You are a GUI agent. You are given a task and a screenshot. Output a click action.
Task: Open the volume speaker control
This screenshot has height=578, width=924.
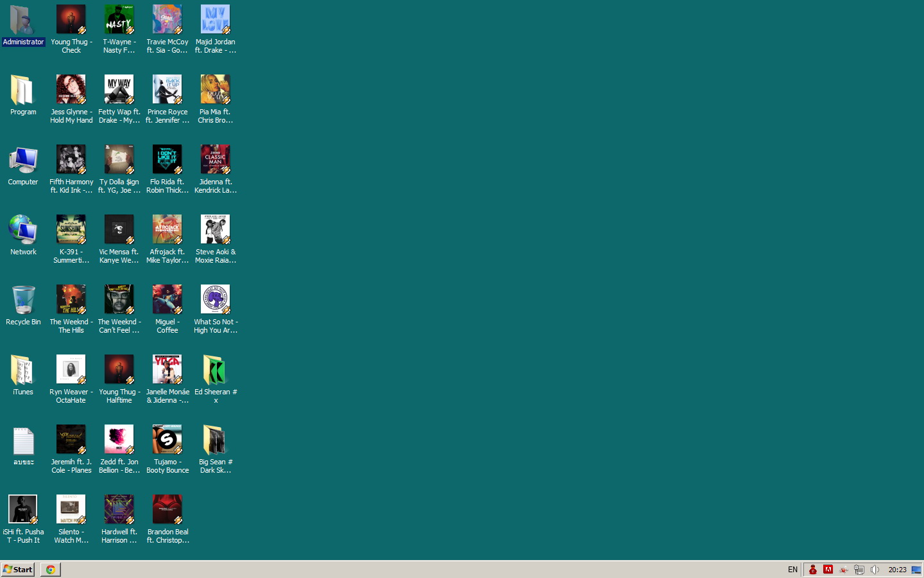click(875, 570)
